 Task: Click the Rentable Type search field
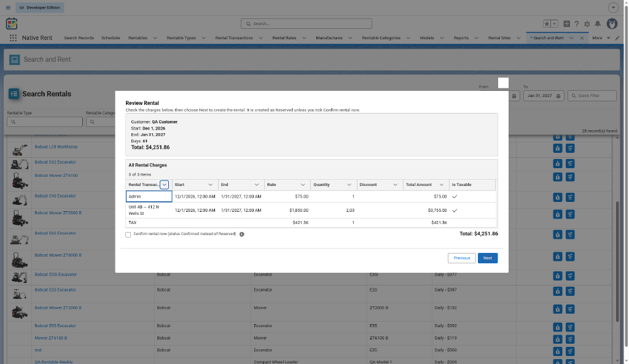(45, 122)
